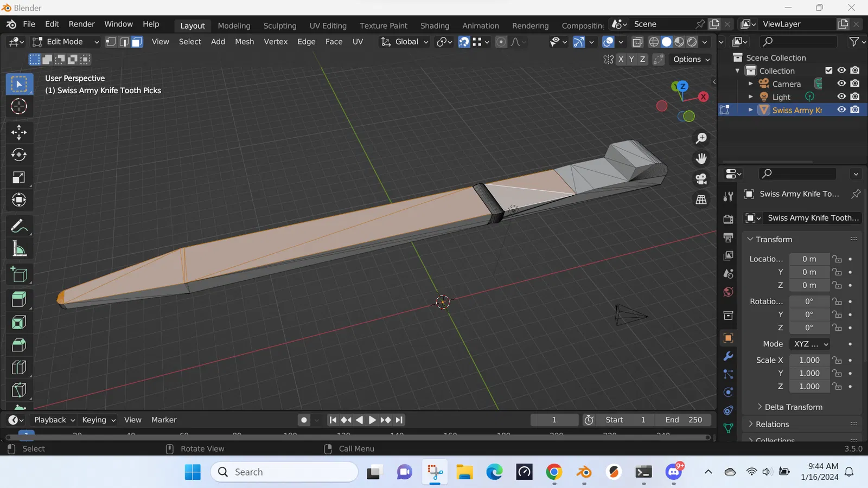Hide the Light object in viewport
The image size is (868, 488).
[841, 97]
